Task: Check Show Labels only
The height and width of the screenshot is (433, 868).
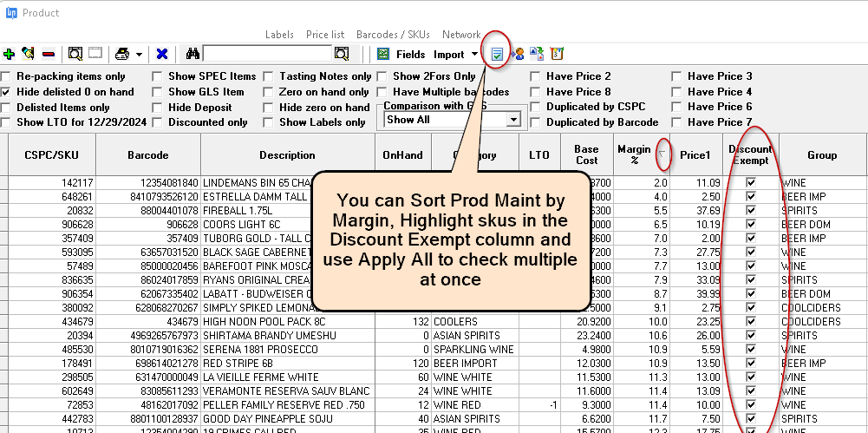Action: pos(268,122)
